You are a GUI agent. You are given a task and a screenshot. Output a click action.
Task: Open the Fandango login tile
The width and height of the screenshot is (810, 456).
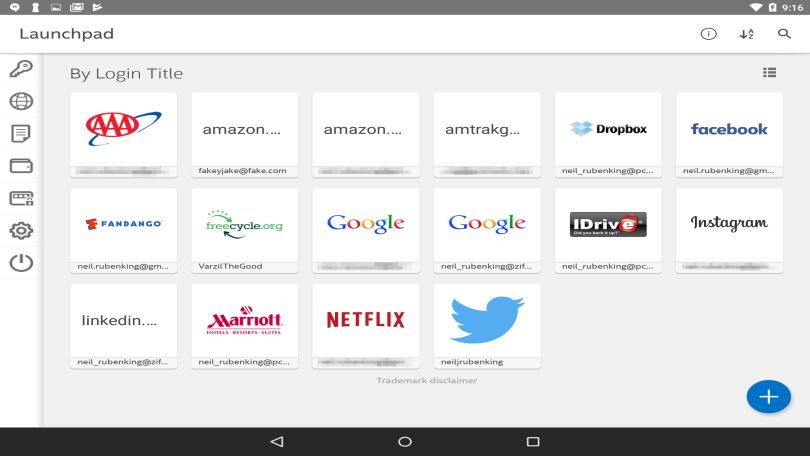[123, 230]
